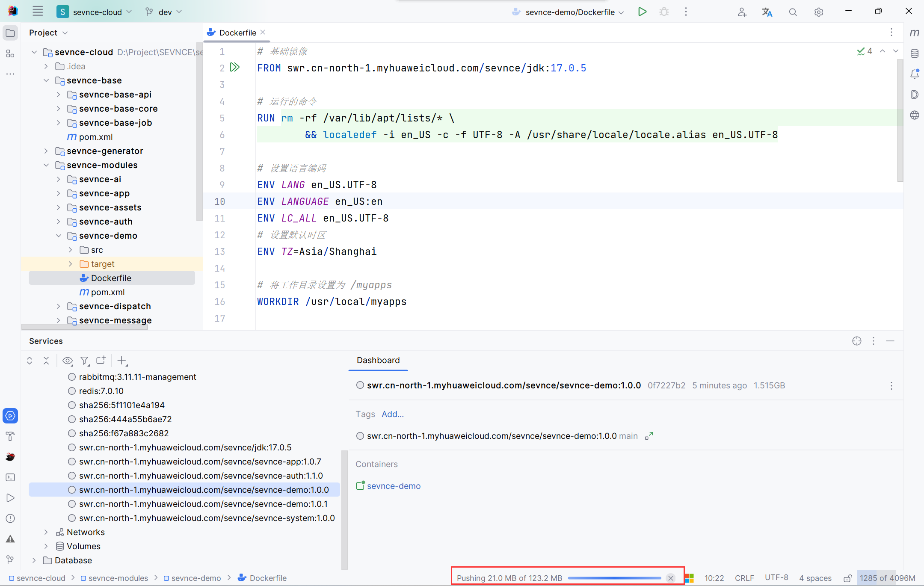Viewport: 924px width, 586px height.
Task: Open the Settings gear icon
Action: click(x=819, y=12)
